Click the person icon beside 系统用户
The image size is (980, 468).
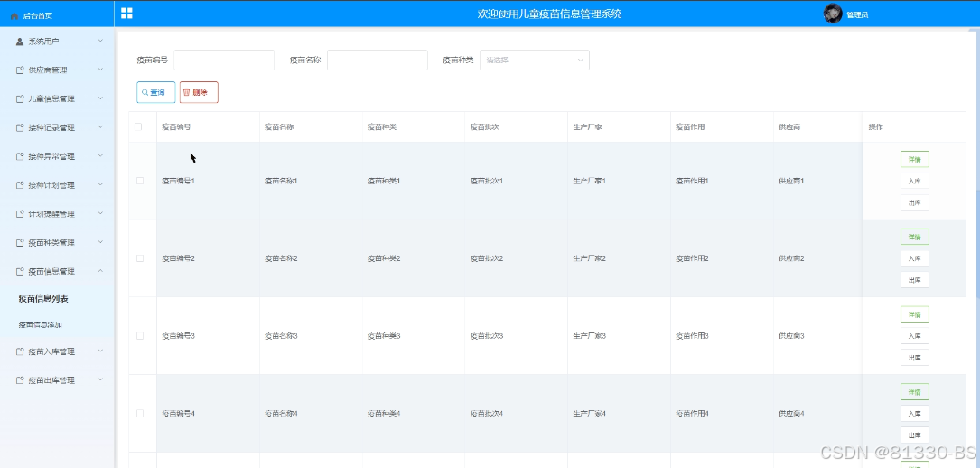click(x=19, y=42)
